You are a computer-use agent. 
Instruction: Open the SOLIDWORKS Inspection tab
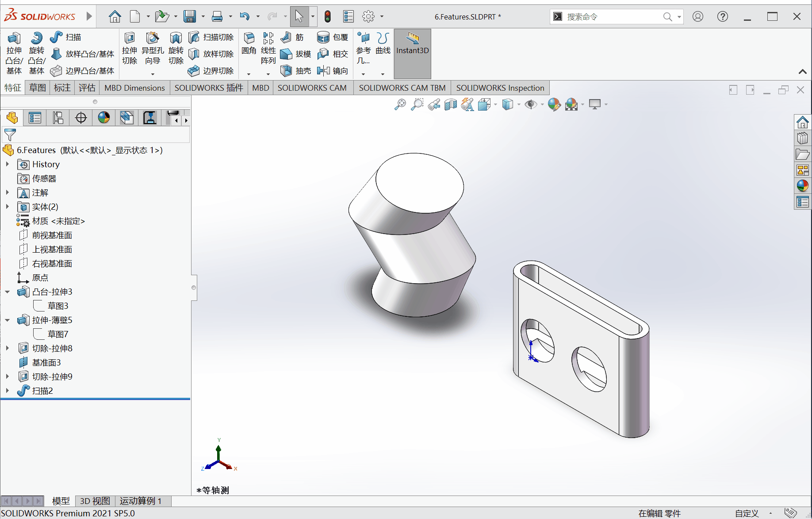tap(500, 88)
